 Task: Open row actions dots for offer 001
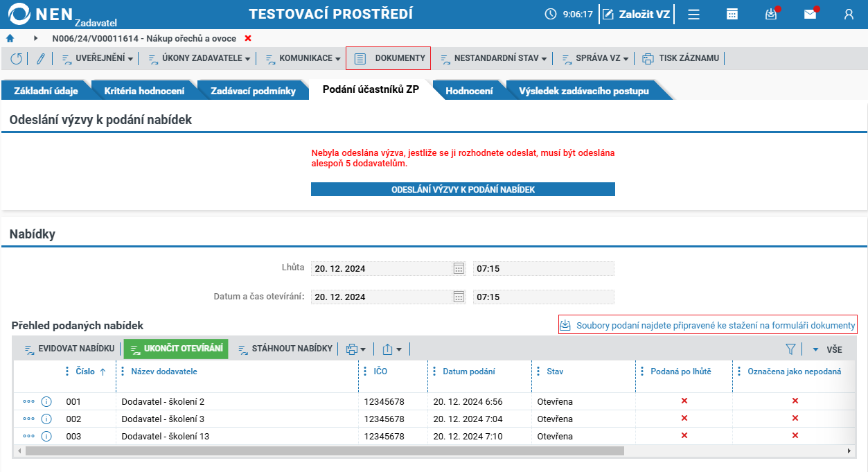click(x=28, y=401)
